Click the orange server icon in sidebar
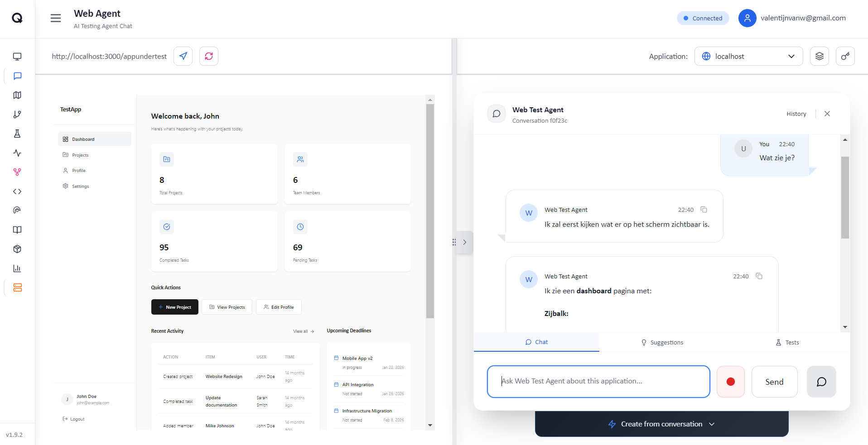 (x=17, y=287)
